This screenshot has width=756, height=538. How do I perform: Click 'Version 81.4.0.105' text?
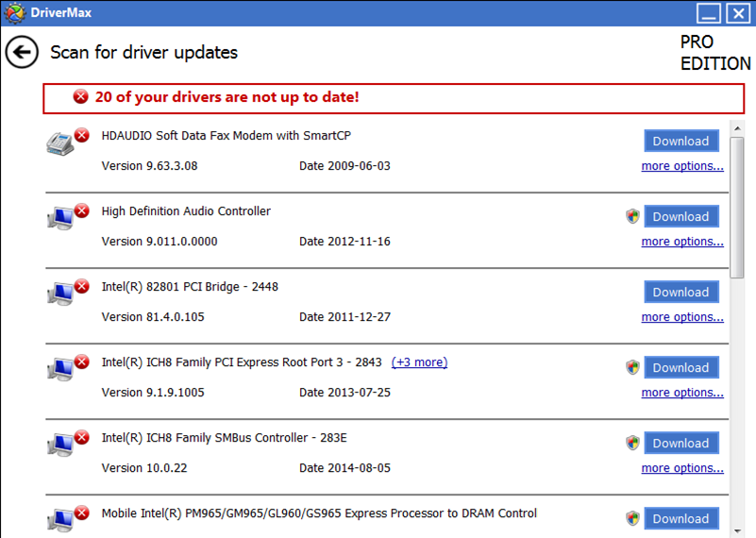point(153,317)
